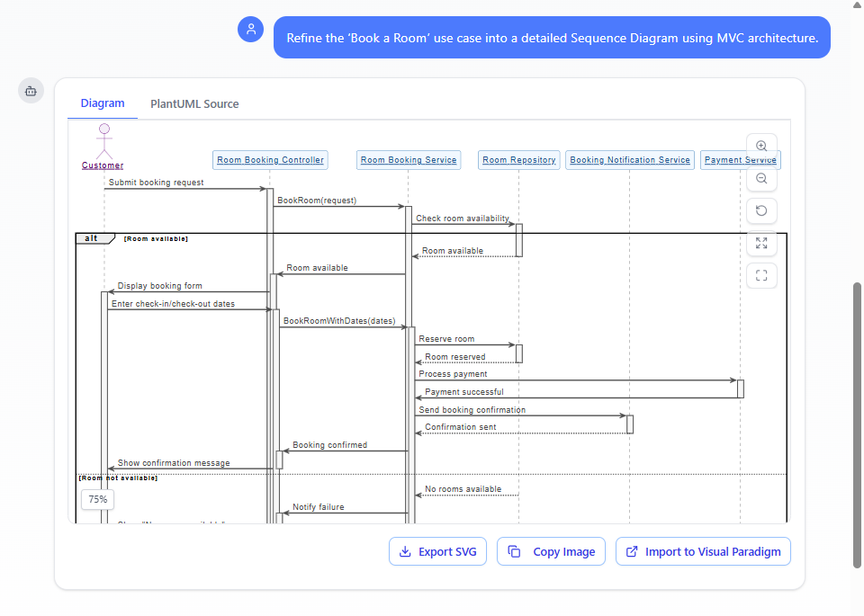
Task: Select the Booking Notification Service participant
Action: [x=630, y=160]
